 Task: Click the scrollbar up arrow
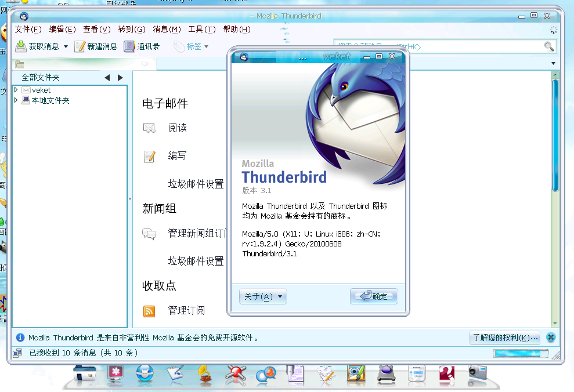555,75
